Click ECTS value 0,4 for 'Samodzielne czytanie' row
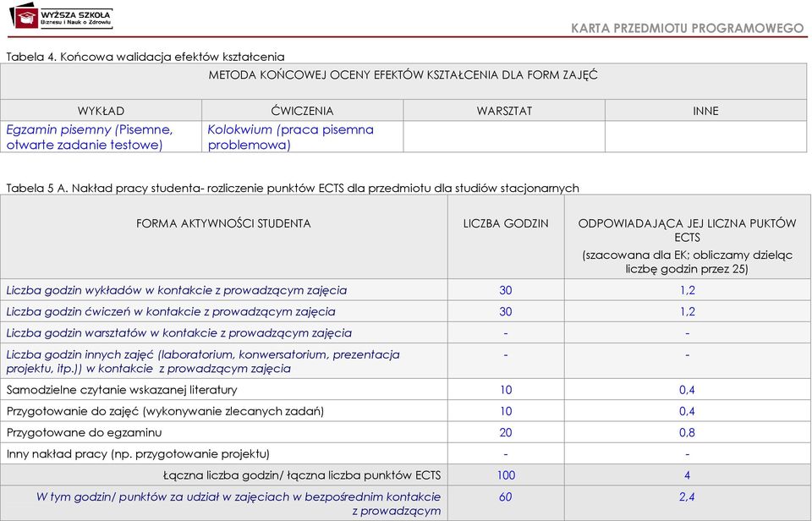Image resolution: width=812 pixels, height=521 pixels. pyautogui.click(x=687, y=389)
